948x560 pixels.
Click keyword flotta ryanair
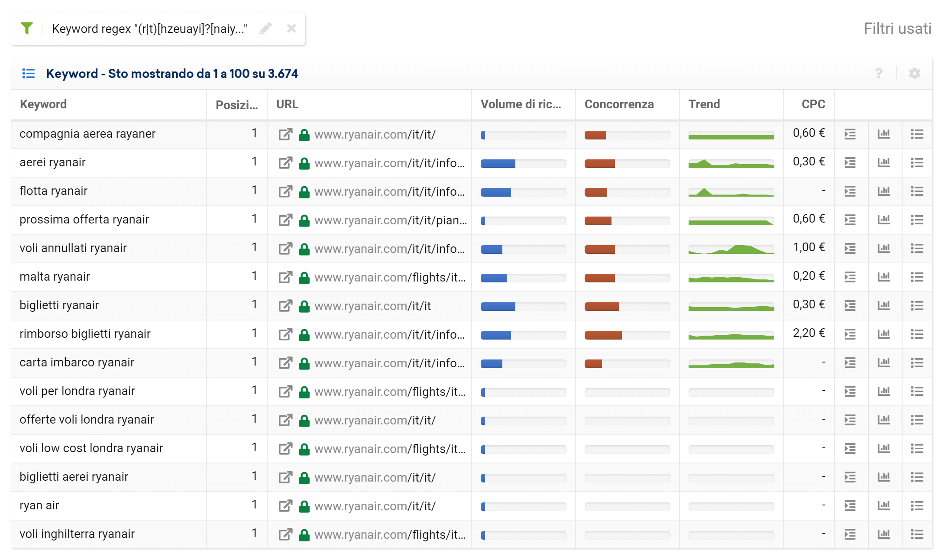[x=54, y=191]
